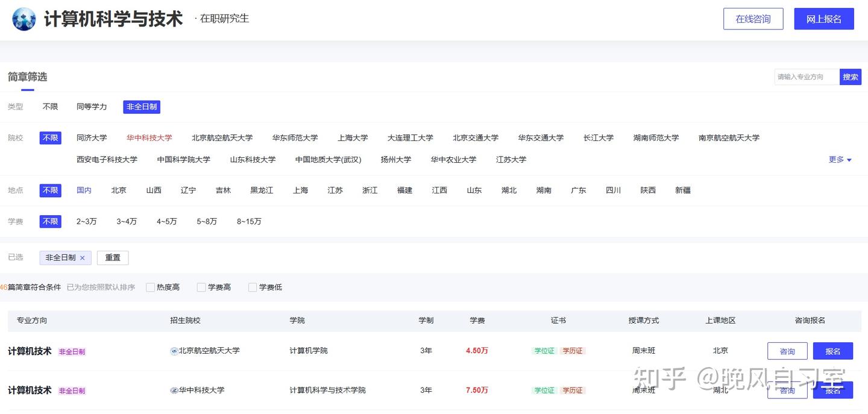The height and width of the screenshot is (414, 868).
Task: Choose location 江苏
Action: click(x=335, y=190)
